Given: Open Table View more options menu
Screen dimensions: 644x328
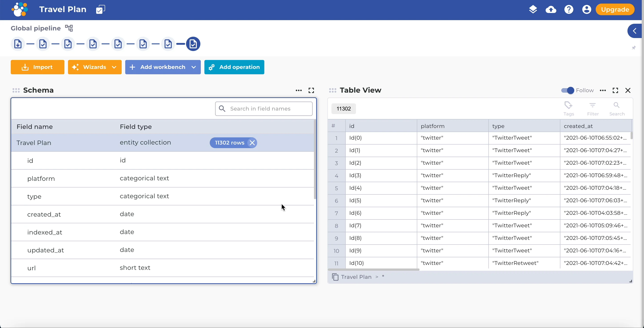Looking at the screenshot, I should click(x=603, y=90).
